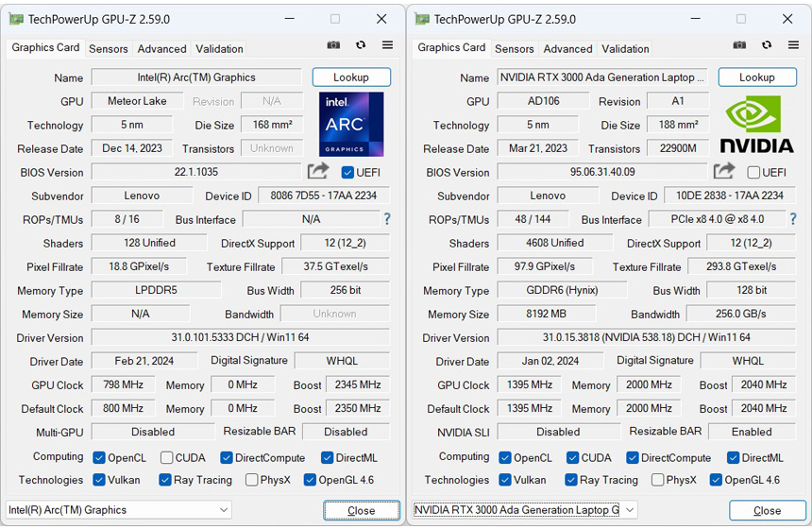Open the hamburger menu in NVIDIA GPU-Z window

(x=793, y=45)
